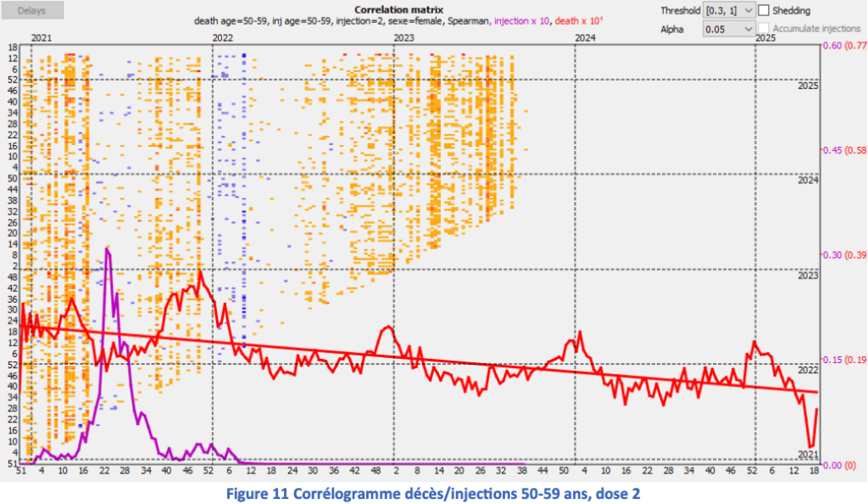This screenshot has width=868, height=504.
Task: Click the 2025 label on the right side
Action: tap(806, 87)
